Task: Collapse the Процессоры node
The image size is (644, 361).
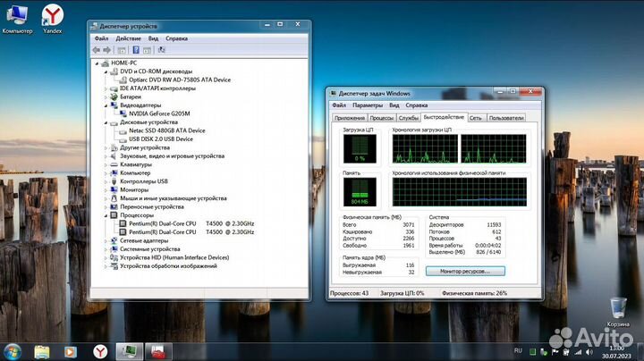Action: pyautogui.click(x=106, y=215)
